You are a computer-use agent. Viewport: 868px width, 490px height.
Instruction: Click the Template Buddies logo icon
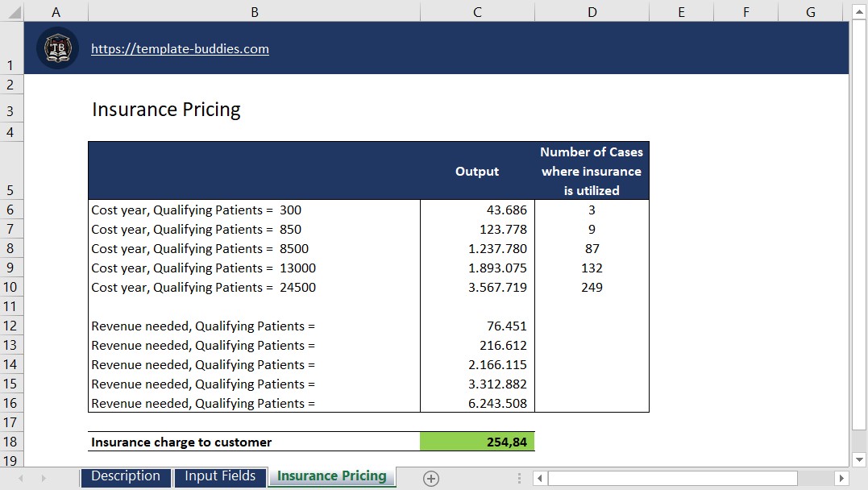point(56,48)
